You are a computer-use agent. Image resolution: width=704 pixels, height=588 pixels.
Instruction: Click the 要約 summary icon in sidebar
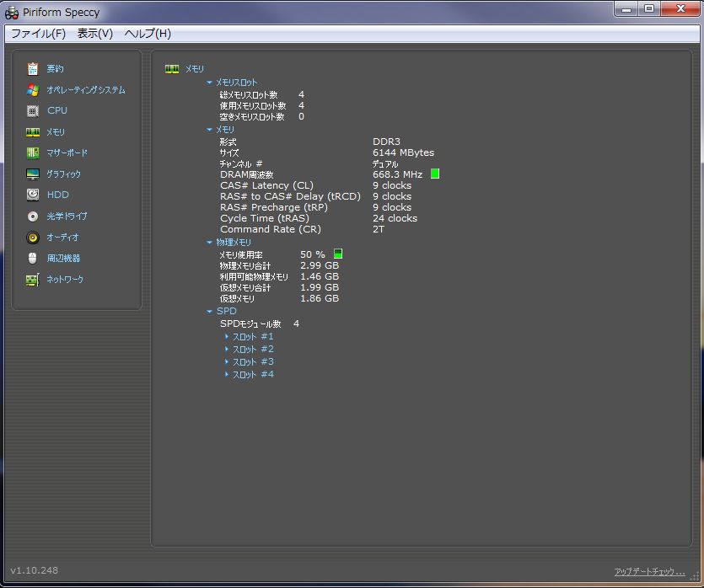click(x=33, y=68)
